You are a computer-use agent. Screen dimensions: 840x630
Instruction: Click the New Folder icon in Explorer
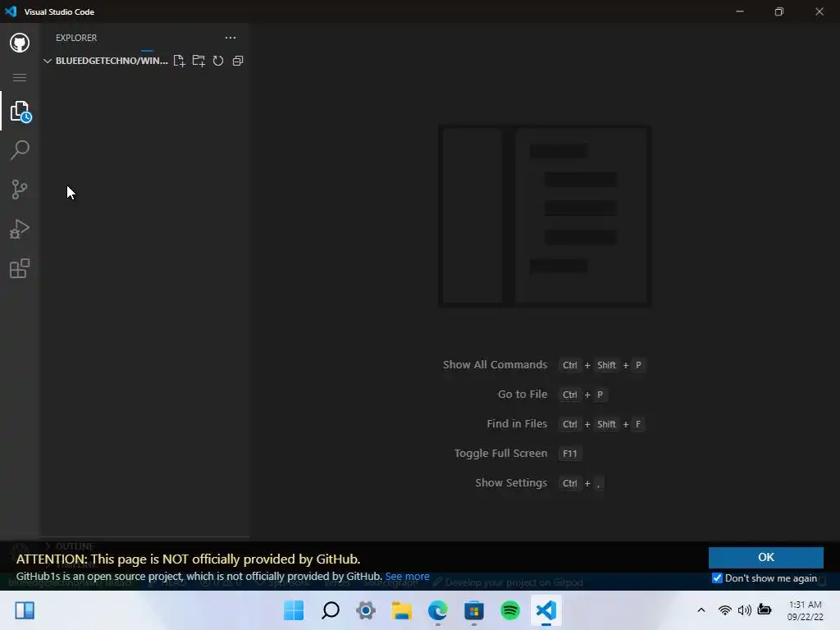pos(199,61)
